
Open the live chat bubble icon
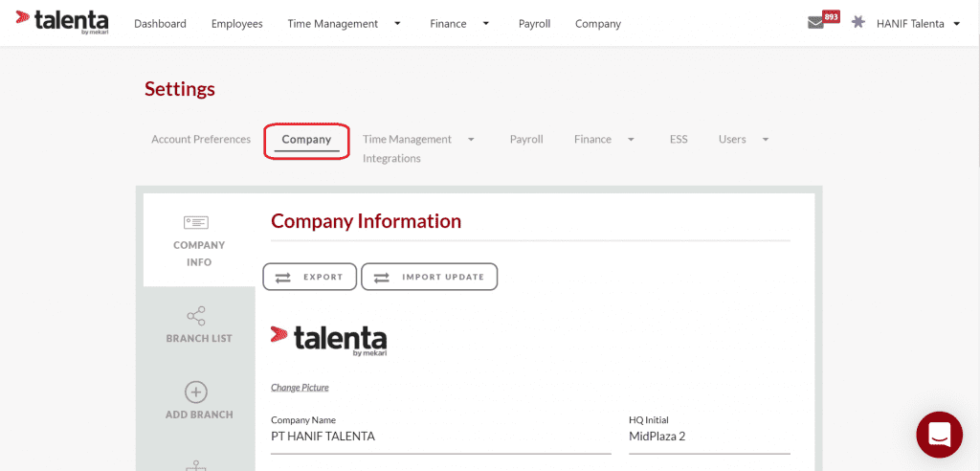click(940, 434)
